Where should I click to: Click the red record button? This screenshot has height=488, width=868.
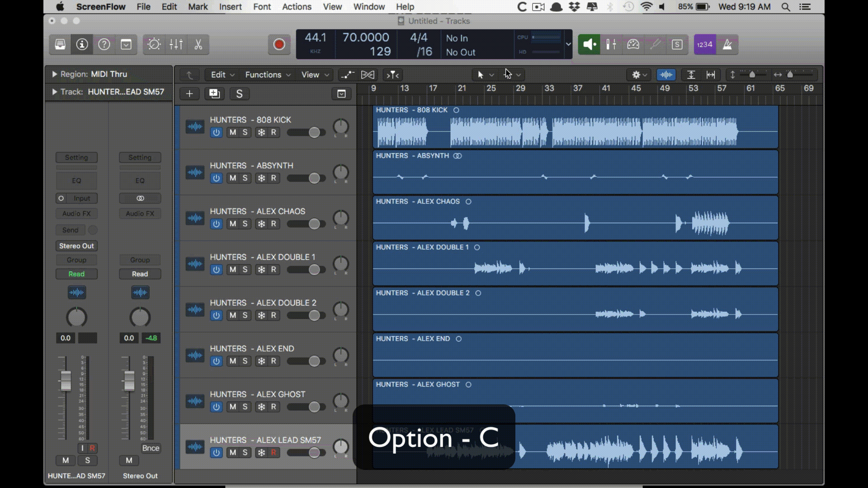click(x=279, y=45)
